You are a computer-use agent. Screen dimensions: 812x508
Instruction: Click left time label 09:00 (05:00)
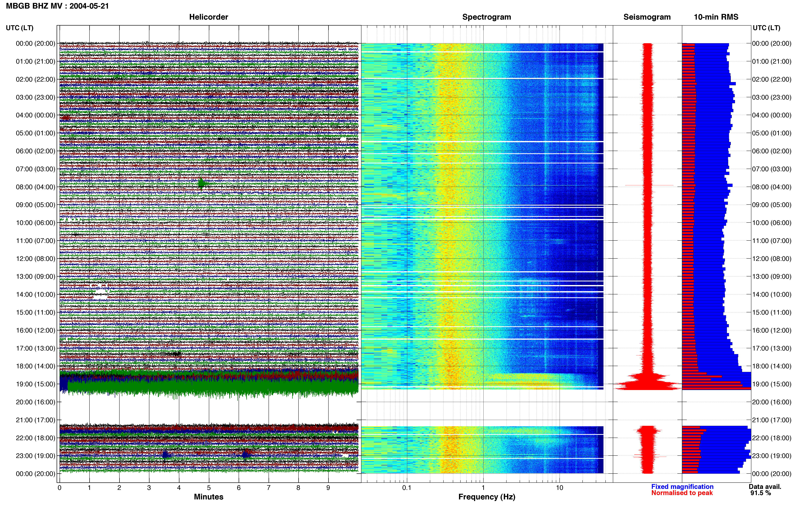pyautogui.click(x=36, y=205)
